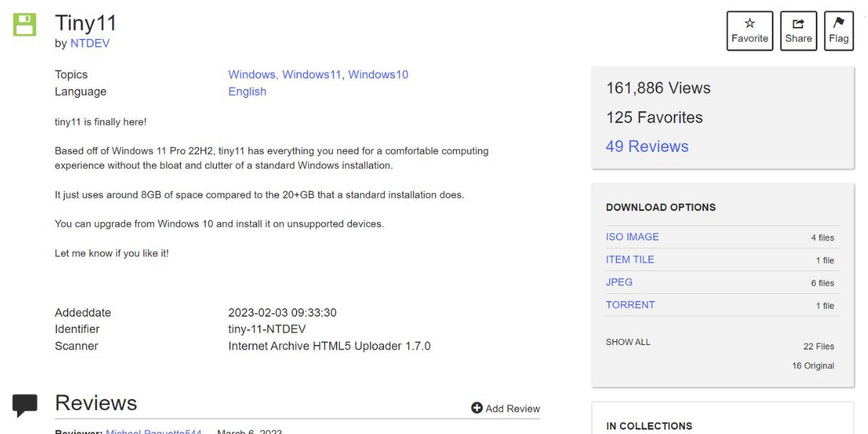The width and height of the screenshot is (868, 434).
Task: Click the '4 files' count beside ISO IMAGE
Action: (x=822, y=238)
